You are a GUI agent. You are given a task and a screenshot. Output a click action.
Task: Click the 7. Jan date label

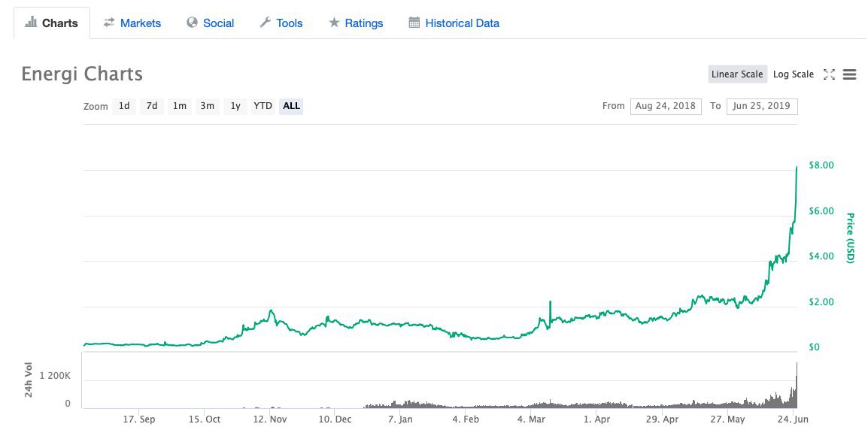(x=400, y=419)
